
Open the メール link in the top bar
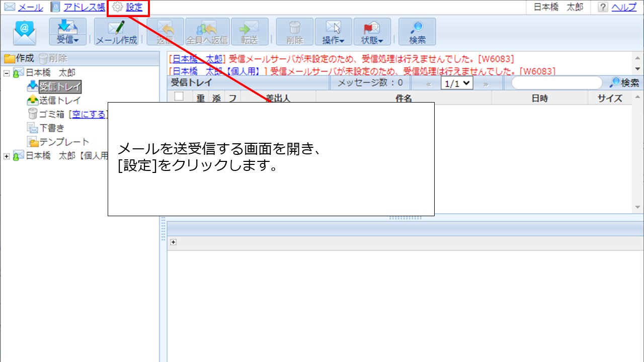click(x=31, y=8)
